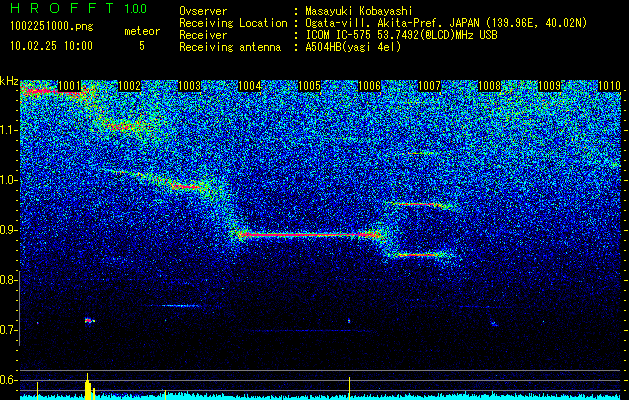The height and width of the screenshot is (400, 629).
Task: Click the antenna text A504HB(yagi 4el)
Action: point(353,47)
